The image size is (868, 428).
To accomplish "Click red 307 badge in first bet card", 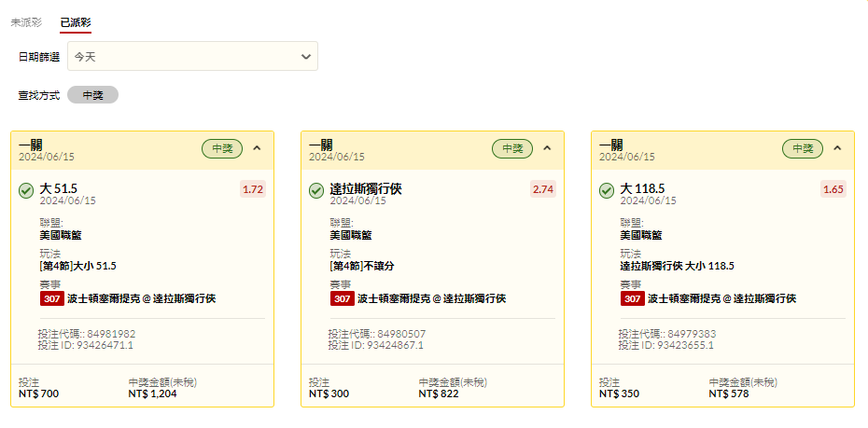I will (51, 298).
